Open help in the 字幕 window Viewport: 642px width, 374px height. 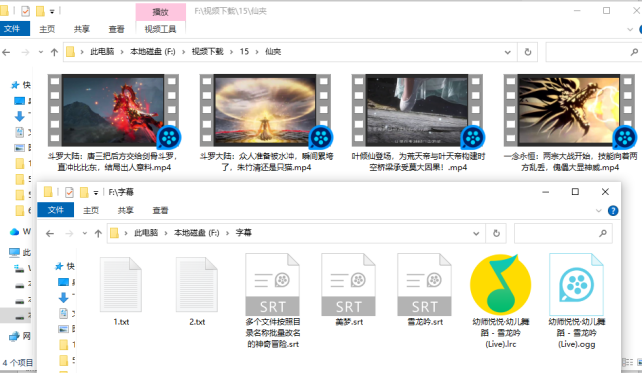[613, 211]
